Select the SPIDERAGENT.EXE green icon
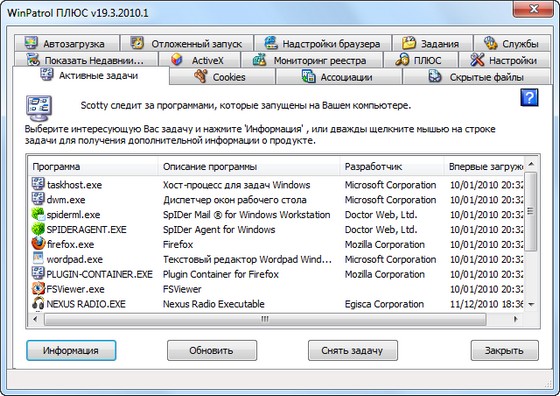The image size is (560, 396). pyautogui.click(x=38, y=229)
